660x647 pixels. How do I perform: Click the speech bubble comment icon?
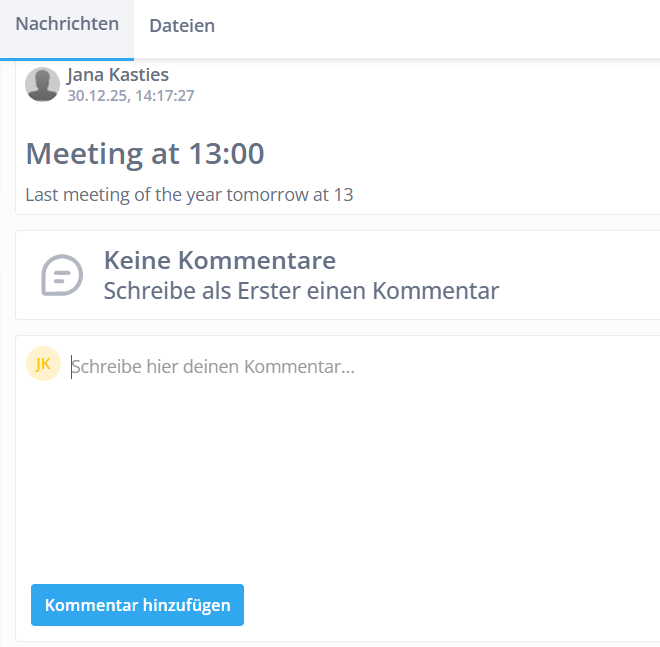pyautogui.click(x=62, y=275)
